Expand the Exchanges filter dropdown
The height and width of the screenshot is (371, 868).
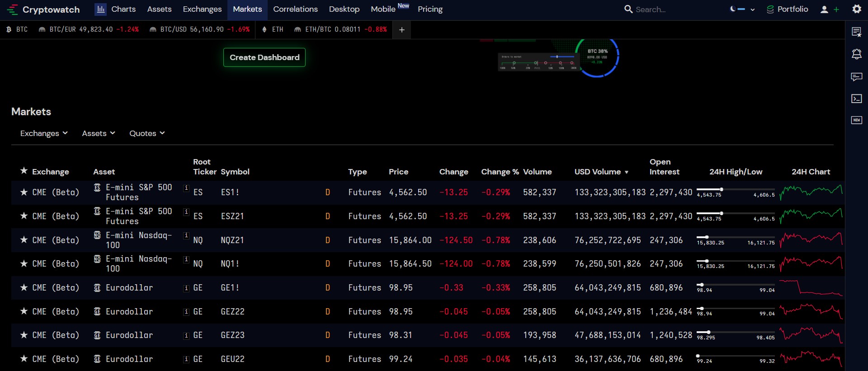click(44, 133)
